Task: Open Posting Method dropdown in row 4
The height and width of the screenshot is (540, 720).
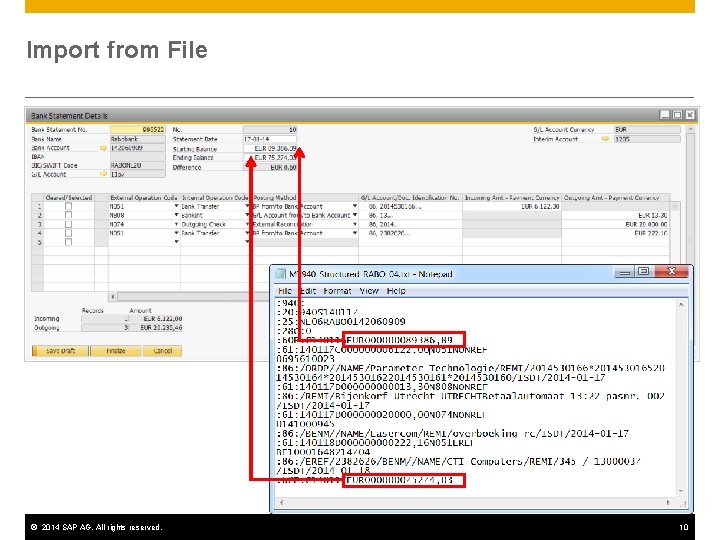Action: tap(355, 233)
